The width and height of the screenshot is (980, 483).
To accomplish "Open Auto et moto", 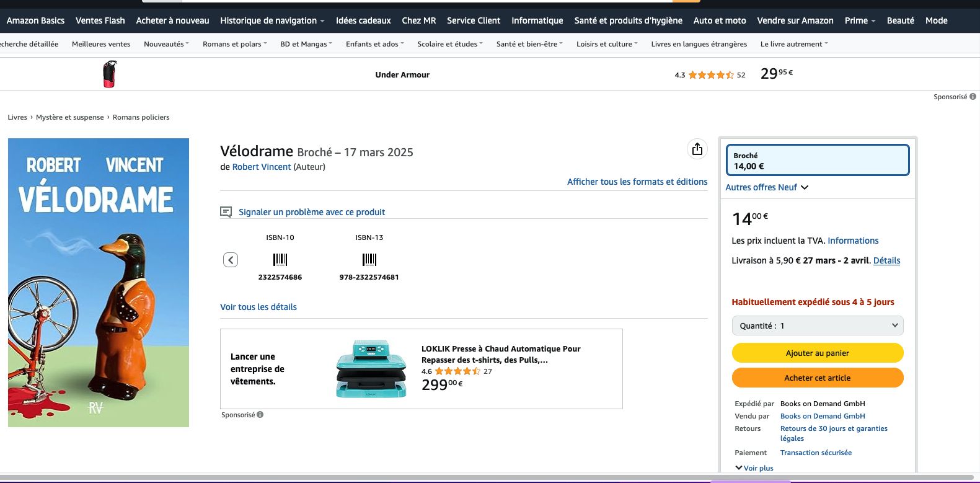I will click(720, 20).
